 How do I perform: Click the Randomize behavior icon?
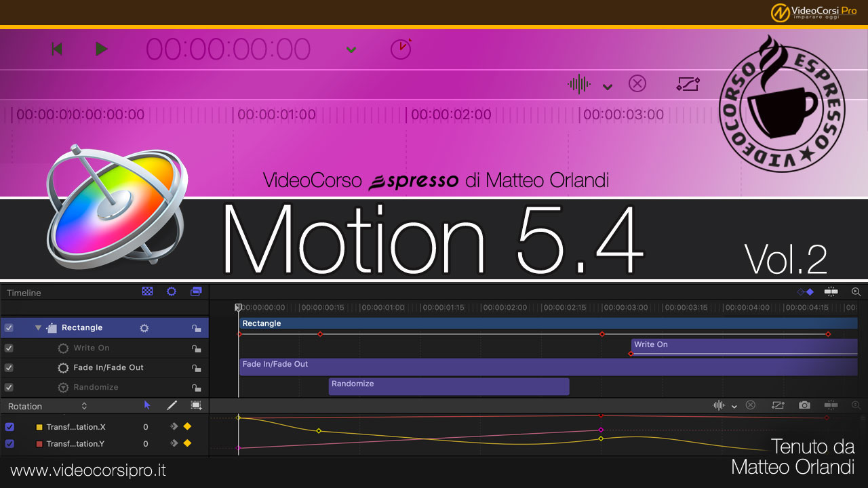[x=63, y=388]
